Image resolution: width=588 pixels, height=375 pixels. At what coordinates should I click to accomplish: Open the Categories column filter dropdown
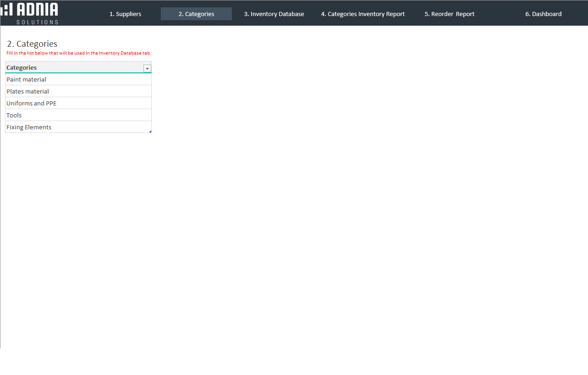click(x=147, y=68)
